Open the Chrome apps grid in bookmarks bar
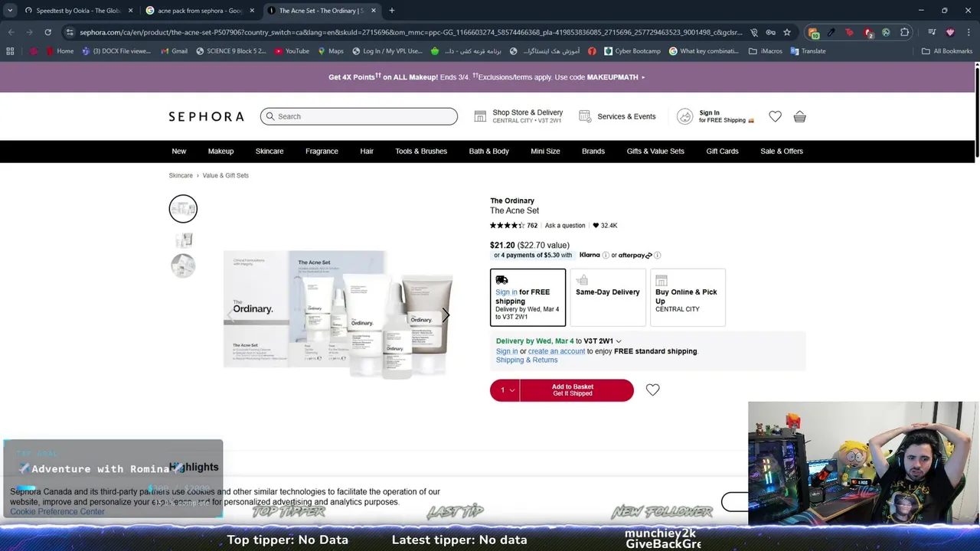This screenshot has height=551, width=980. tap(10, 51)
